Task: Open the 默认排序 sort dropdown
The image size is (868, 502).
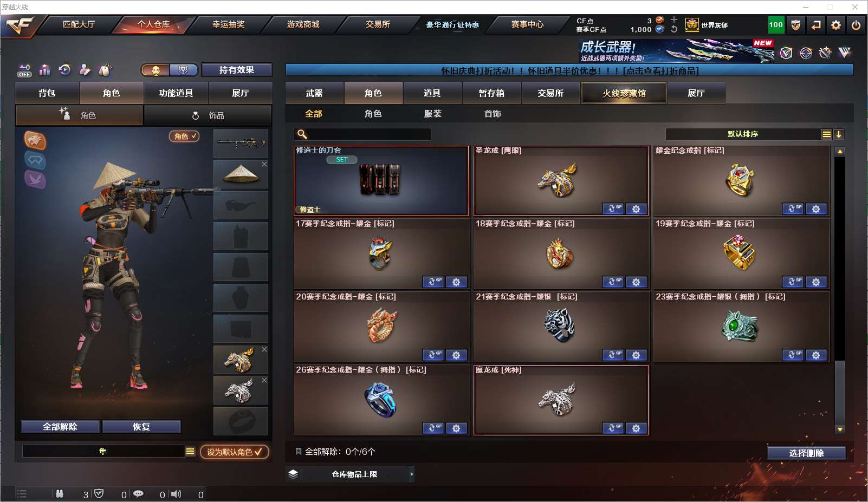Action: point(827,134)
